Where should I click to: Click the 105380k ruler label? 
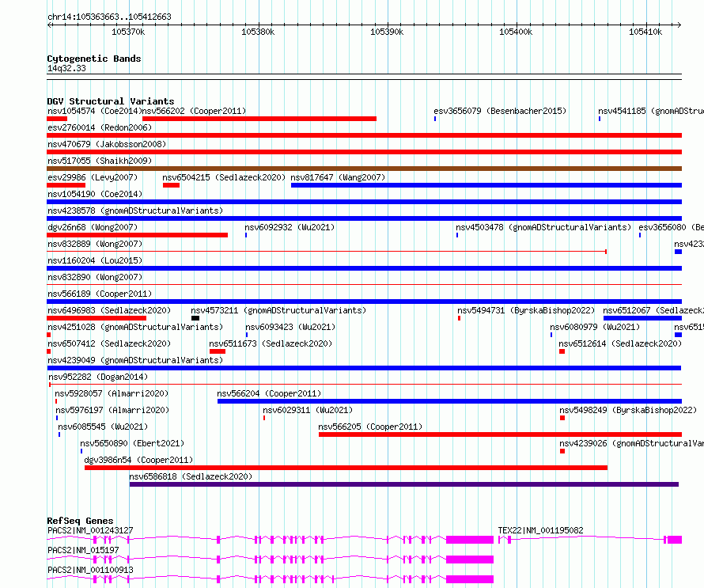[x=258, y=32]
